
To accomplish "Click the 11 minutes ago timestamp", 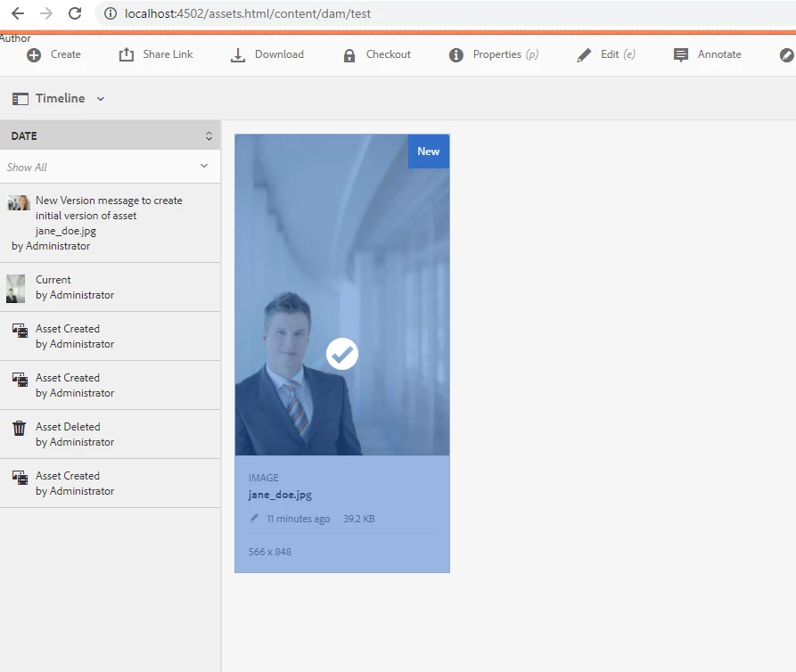I will tap(299, 519).
